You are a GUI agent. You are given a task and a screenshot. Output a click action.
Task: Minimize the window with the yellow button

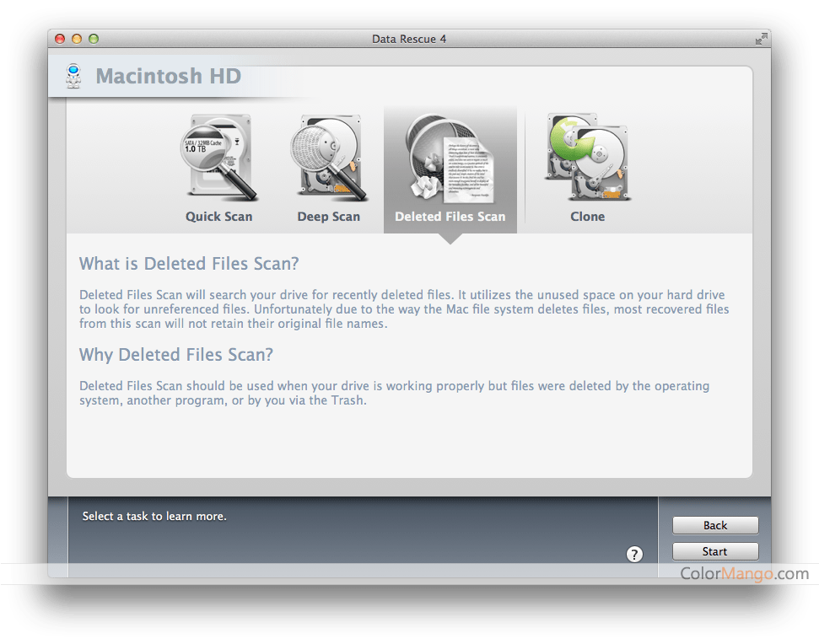(77, 39)
